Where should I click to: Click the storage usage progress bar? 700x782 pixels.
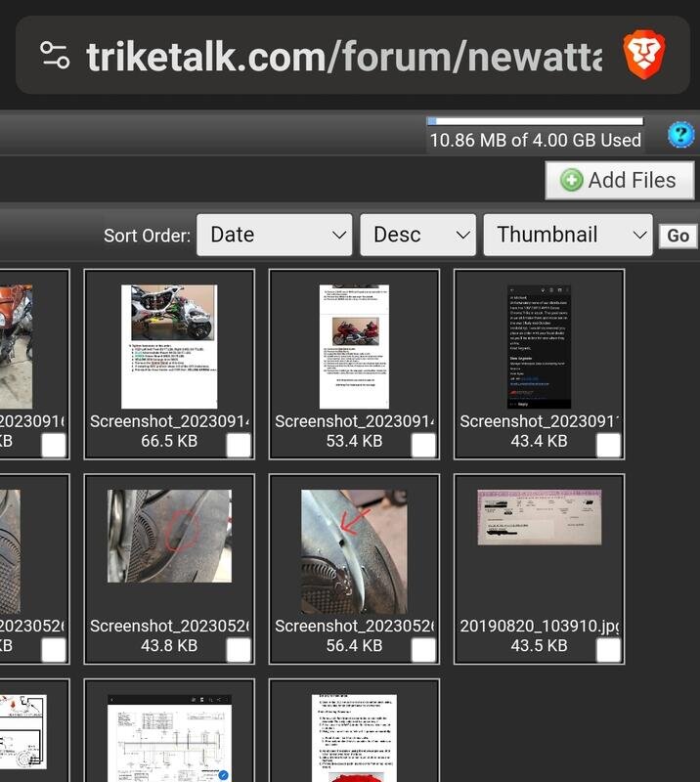[x=535, y=121]
